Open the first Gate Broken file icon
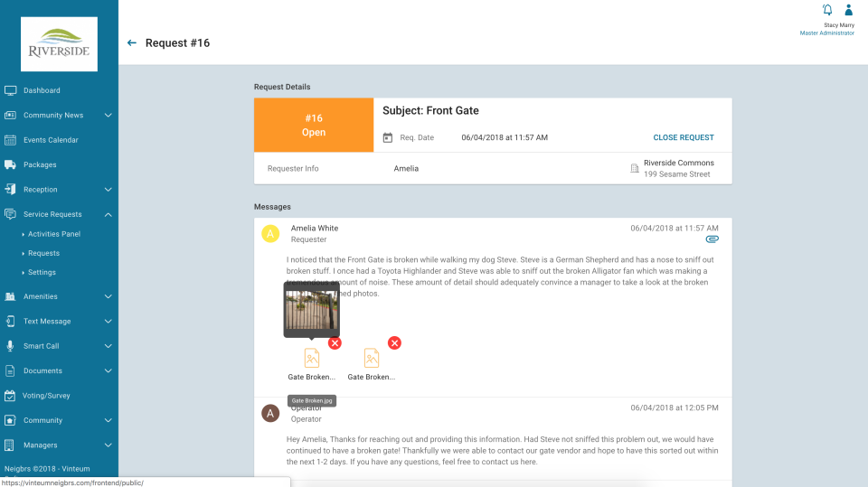 tap(311, 358)
